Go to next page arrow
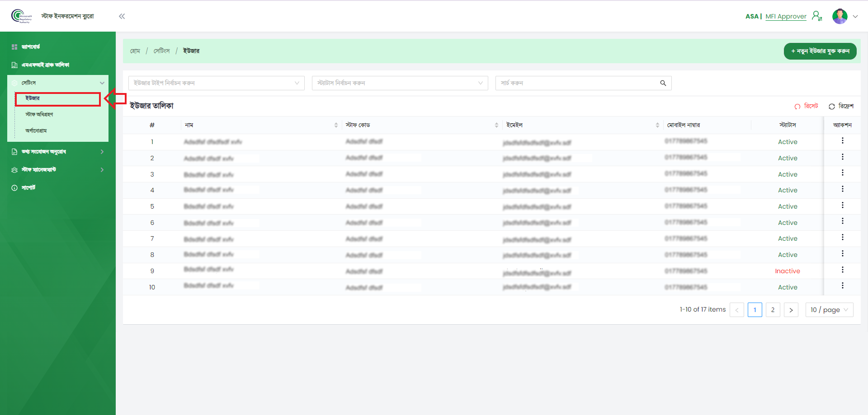This screenshot has width=868, height=415. 791,310
